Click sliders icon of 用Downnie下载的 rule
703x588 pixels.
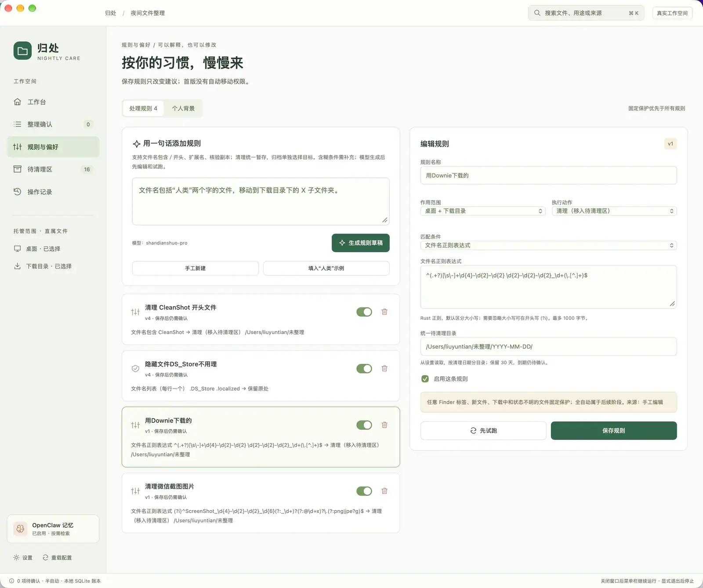pos(135,425)
